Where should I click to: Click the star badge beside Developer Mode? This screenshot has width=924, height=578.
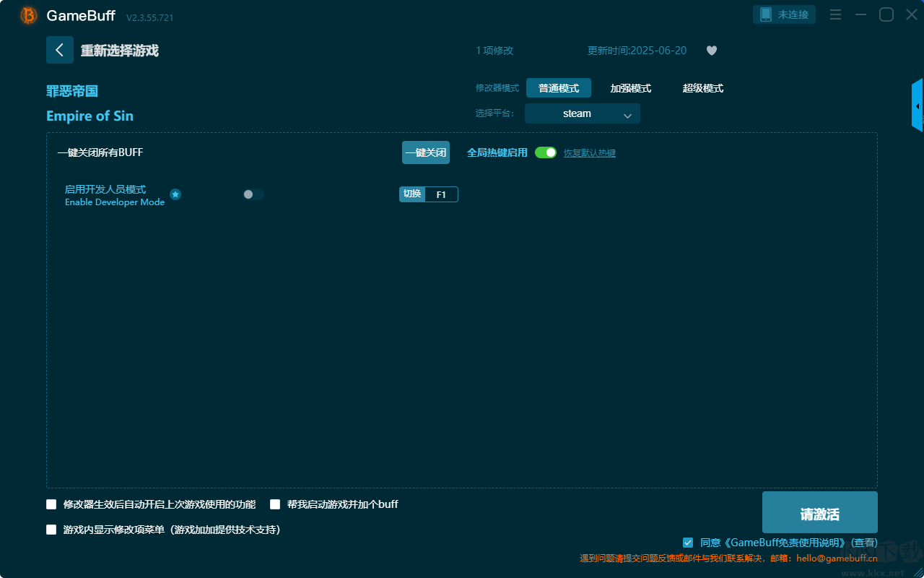(175, 194)
